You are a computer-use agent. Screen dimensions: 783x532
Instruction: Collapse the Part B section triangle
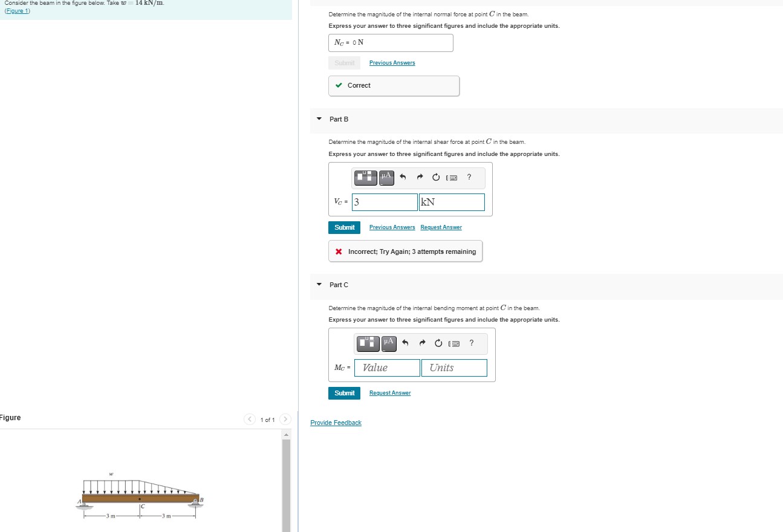click(319, 119)
